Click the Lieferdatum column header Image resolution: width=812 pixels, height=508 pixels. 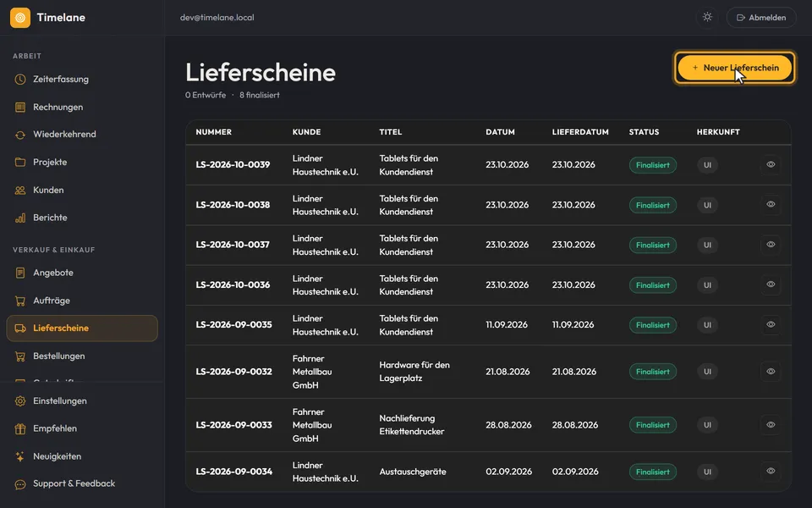pos(580,132)
